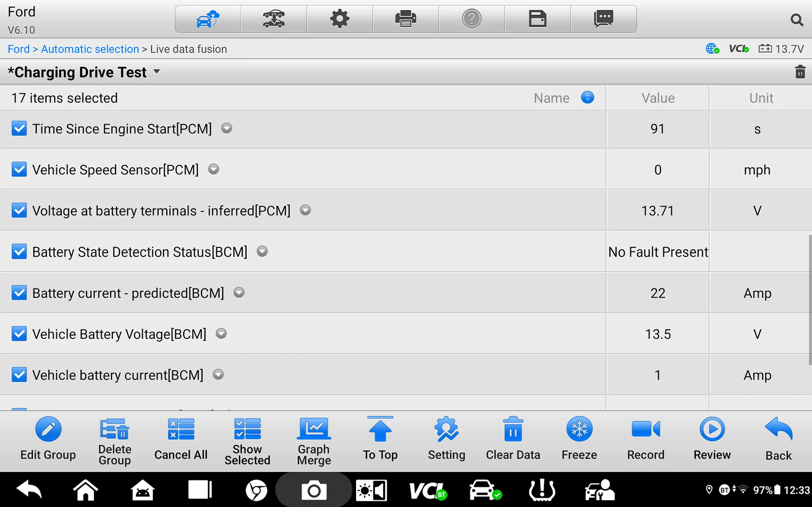Select Delete Group tool
Image resolution: width=812 pixels, height=507 pixels.
(115, 442)
